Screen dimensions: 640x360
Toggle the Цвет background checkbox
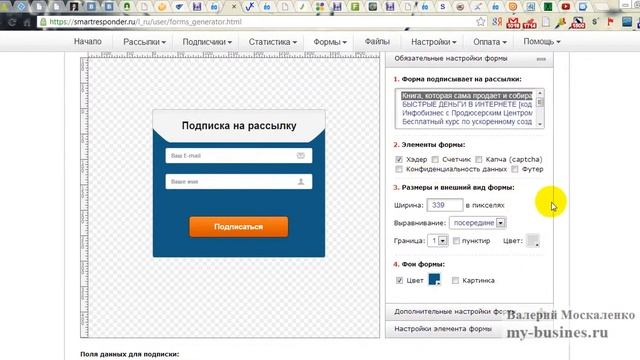coord(399,280)
